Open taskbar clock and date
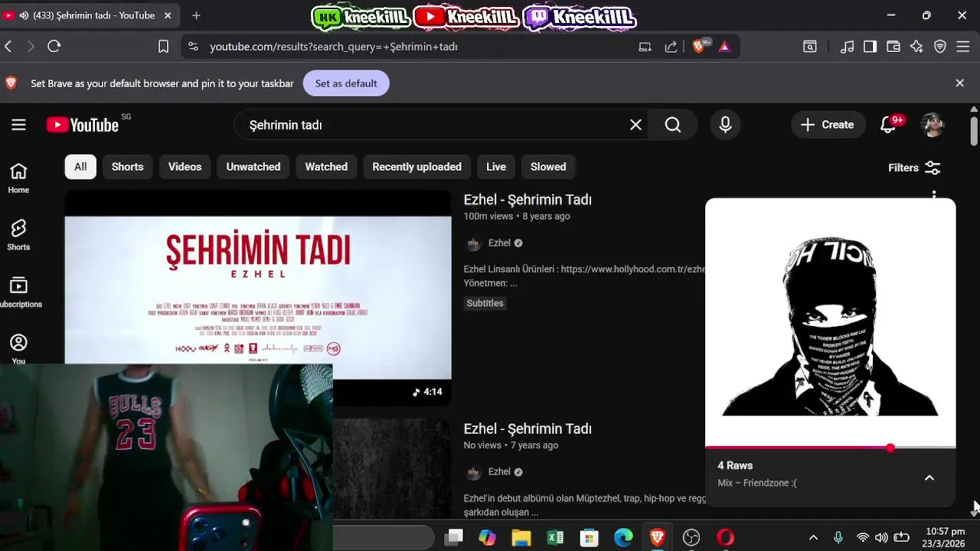Image resolution: width=980 pixels, height=551 pixels. (945, 538)
